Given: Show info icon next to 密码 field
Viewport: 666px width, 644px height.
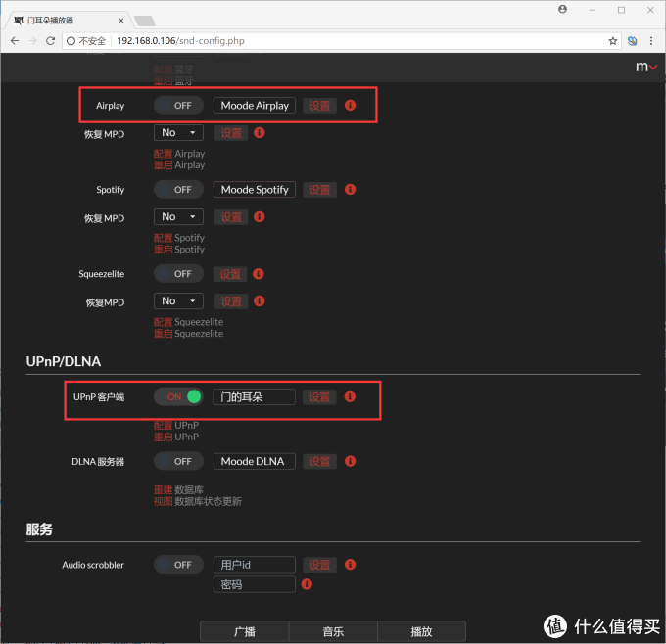Looking at the screenshot, I should click(307, 584).
